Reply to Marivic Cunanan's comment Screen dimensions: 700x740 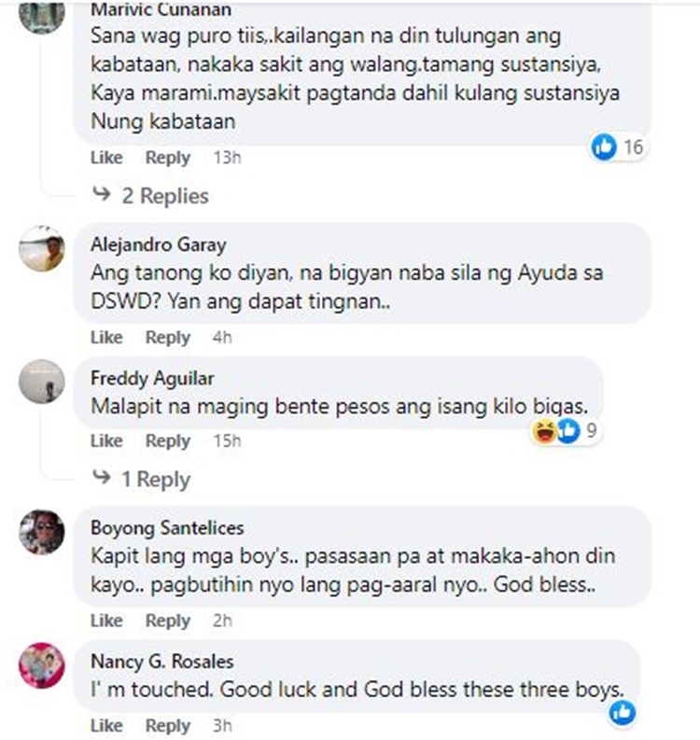pos(168,158)
